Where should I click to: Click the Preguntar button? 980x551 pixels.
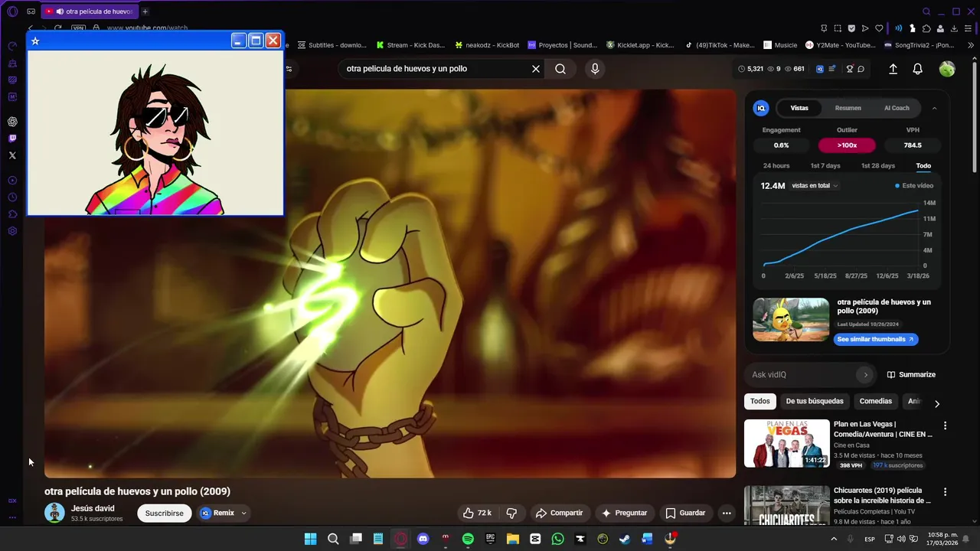(x=624, y=513)
